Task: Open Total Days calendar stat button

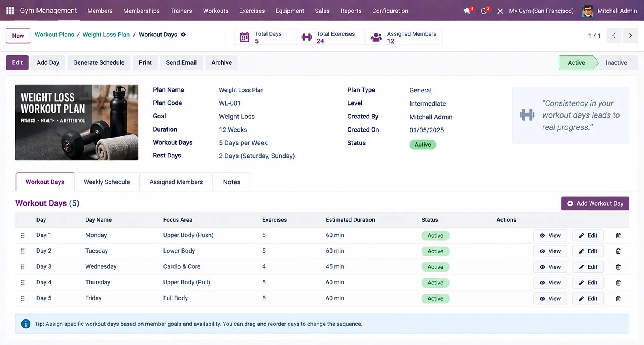Action: (265, 37)
